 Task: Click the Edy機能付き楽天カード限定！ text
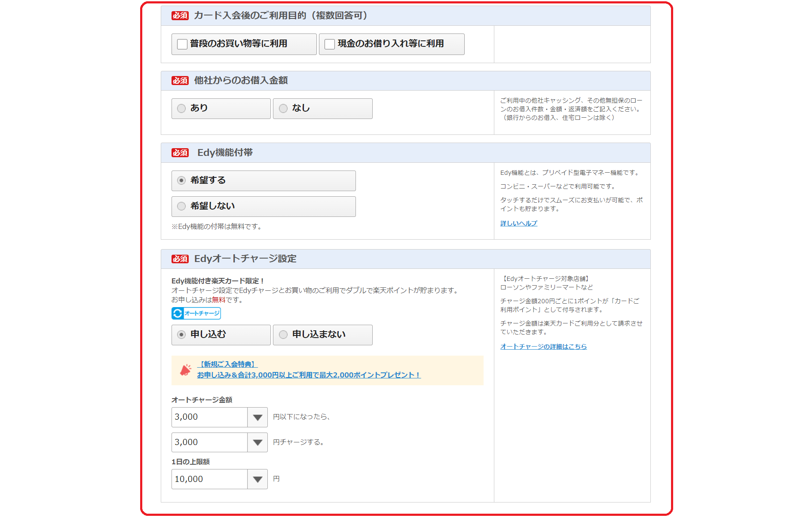pyautogui.click(x=218, y=281)
